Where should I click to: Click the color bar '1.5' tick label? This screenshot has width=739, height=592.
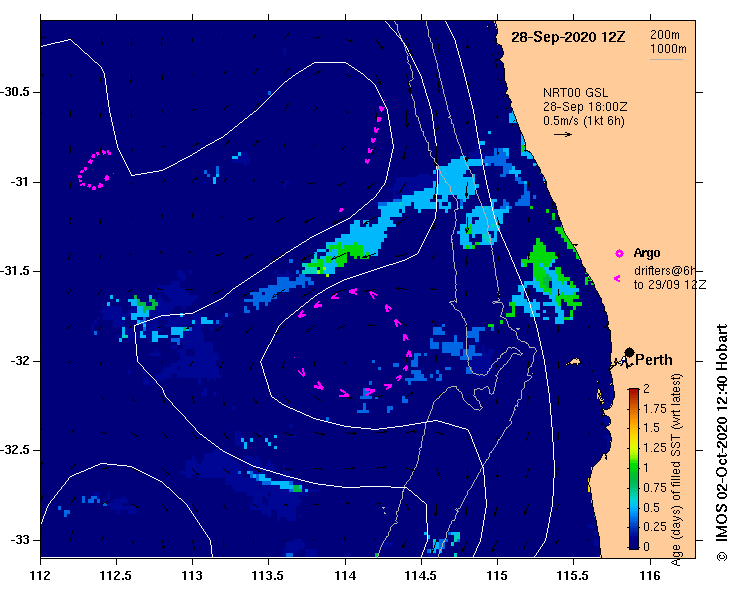point(651,428)
